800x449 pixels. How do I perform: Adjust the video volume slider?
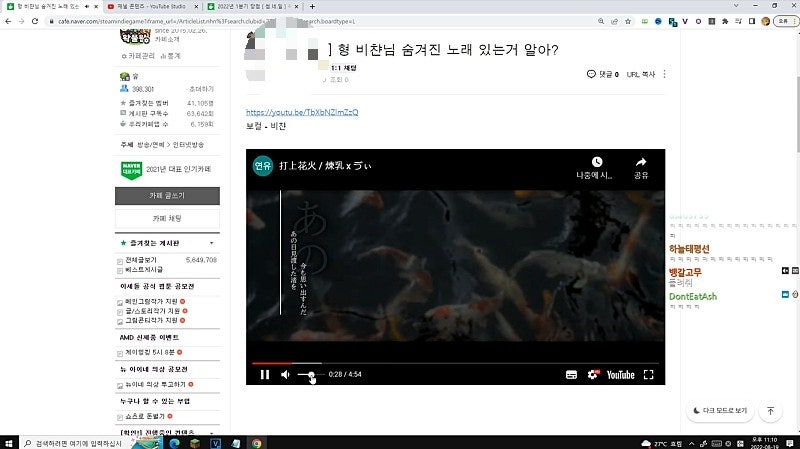[311, 375]
